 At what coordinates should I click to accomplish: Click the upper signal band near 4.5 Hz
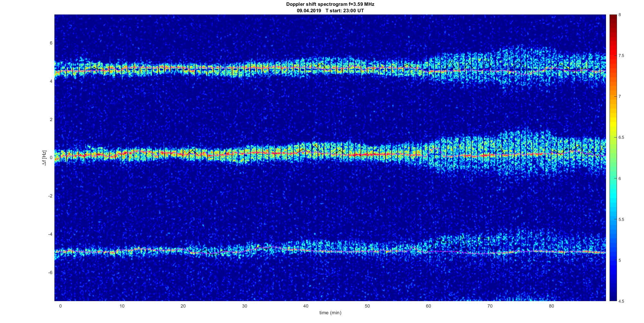[330, 68]
